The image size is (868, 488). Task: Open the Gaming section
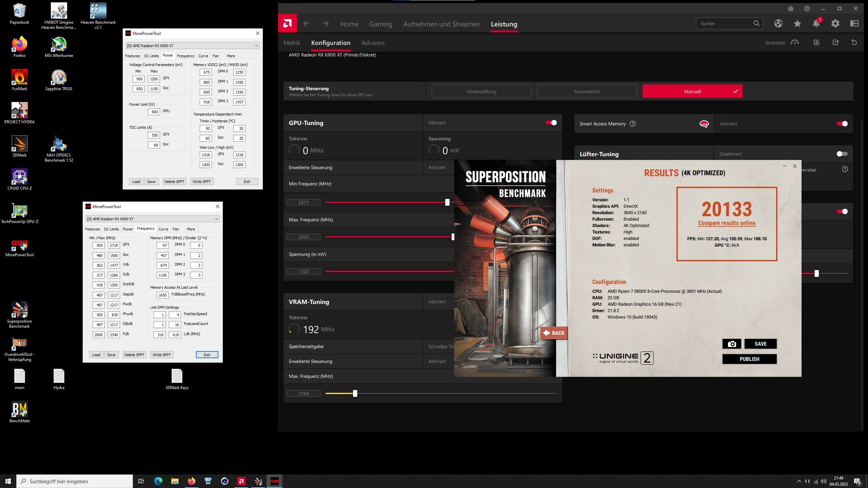(381, 24)
